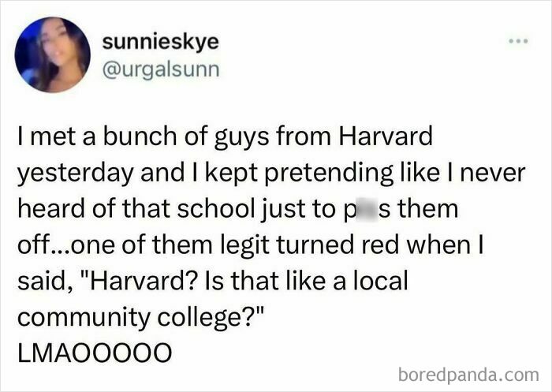Click the word "pretending" in tweet body
This screenshot has height=392, width=552.
tap(329, 174)
